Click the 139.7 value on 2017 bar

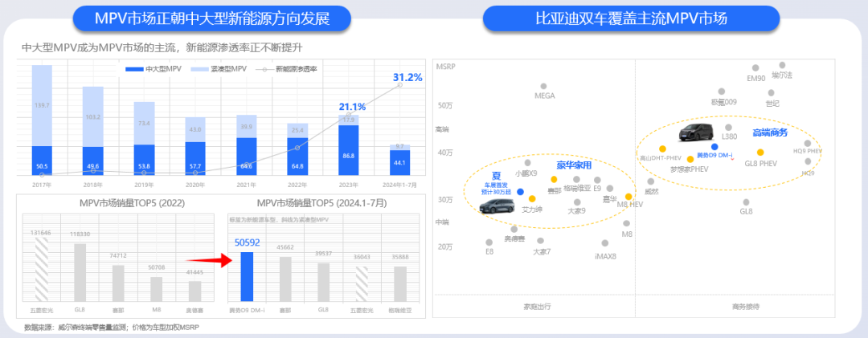click(42, 105)
